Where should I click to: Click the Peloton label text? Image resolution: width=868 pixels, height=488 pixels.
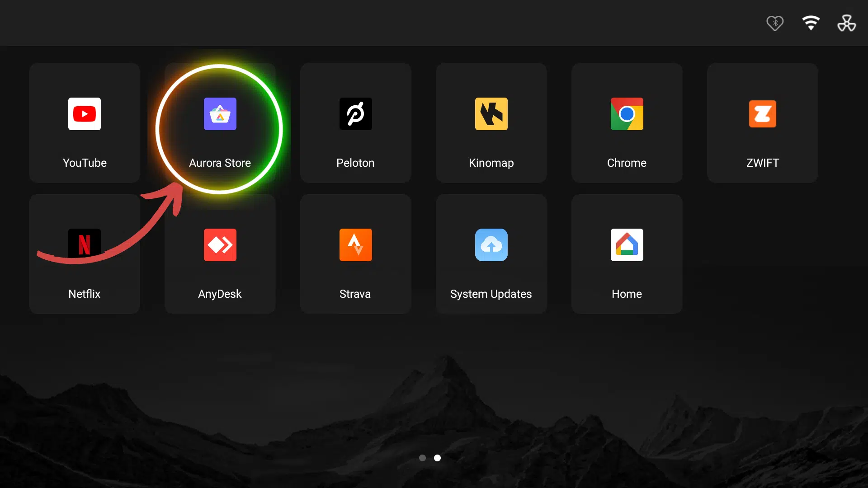click(x=355, y=163)
